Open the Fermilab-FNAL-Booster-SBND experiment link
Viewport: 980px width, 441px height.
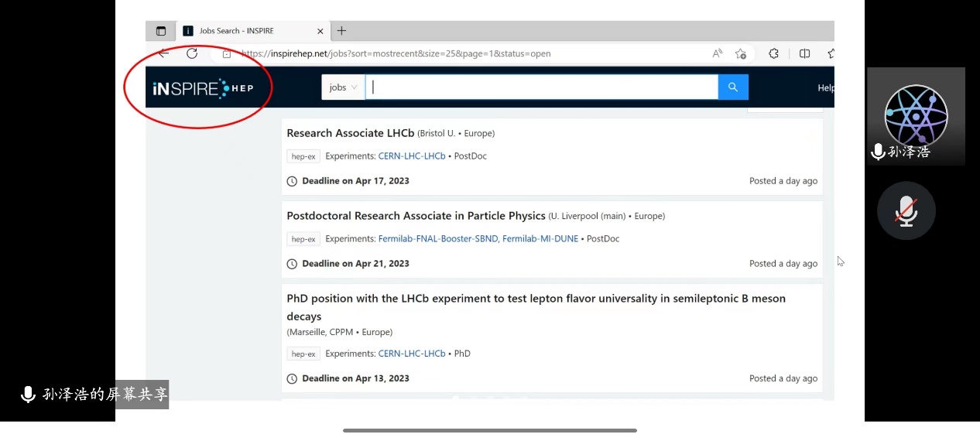tap(438, 239)
